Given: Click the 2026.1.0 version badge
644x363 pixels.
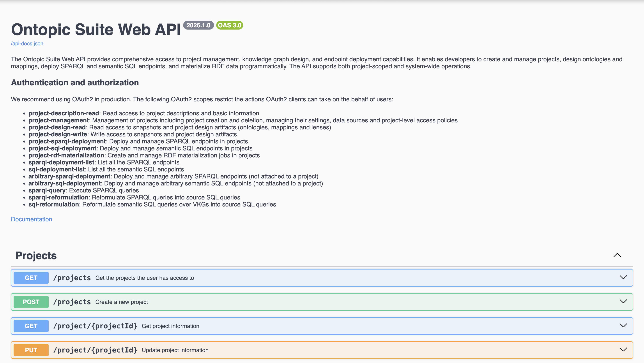Looking at the screenshot, I should click(198, 25).
